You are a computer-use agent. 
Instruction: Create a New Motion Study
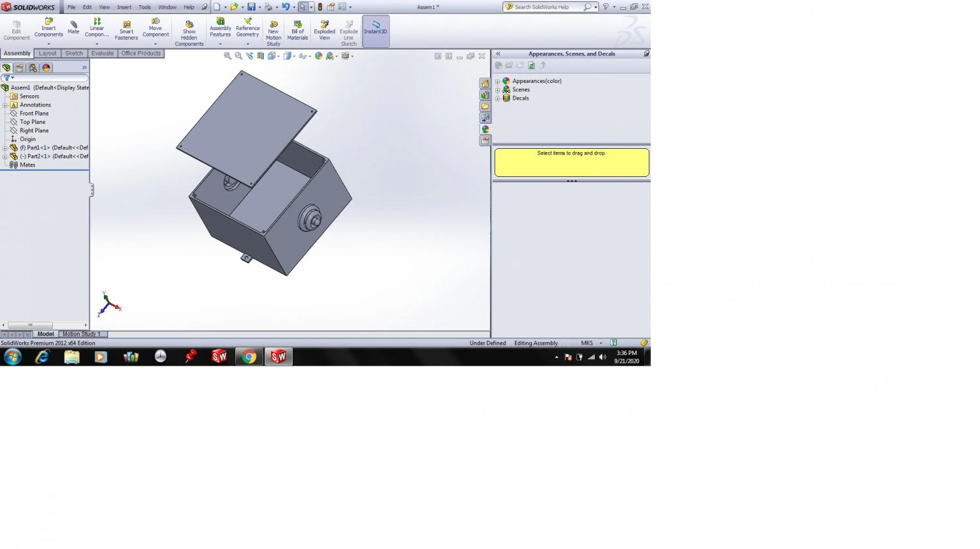[x=273, y=33]
